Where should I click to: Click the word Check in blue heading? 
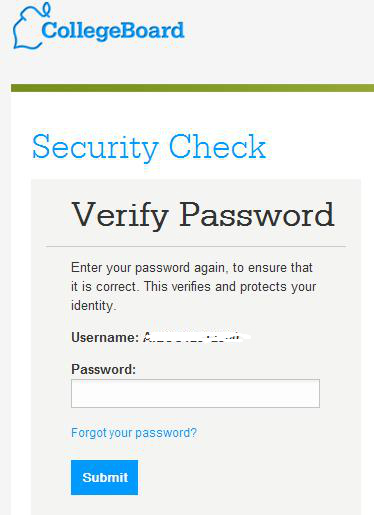click(217, 146)
